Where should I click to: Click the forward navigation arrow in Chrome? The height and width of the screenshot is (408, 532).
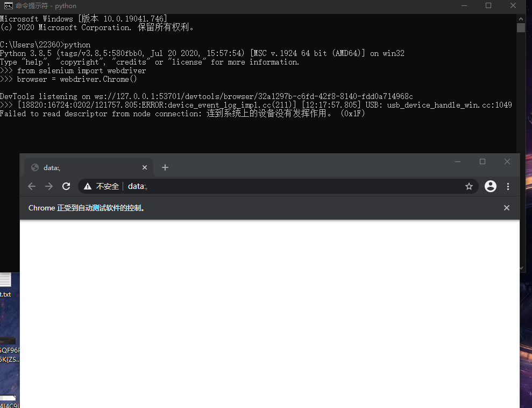[x=48, y=186]
